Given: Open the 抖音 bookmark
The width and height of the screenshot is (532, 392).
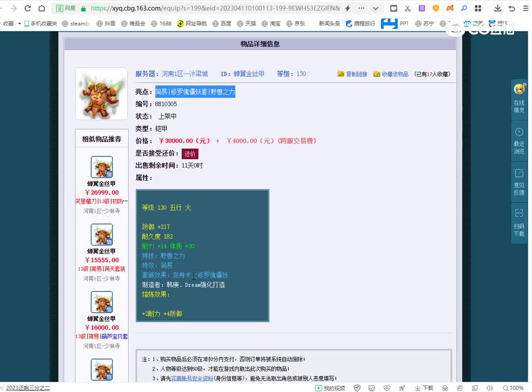Looking at the screenshot, I should tap(106, 23).
